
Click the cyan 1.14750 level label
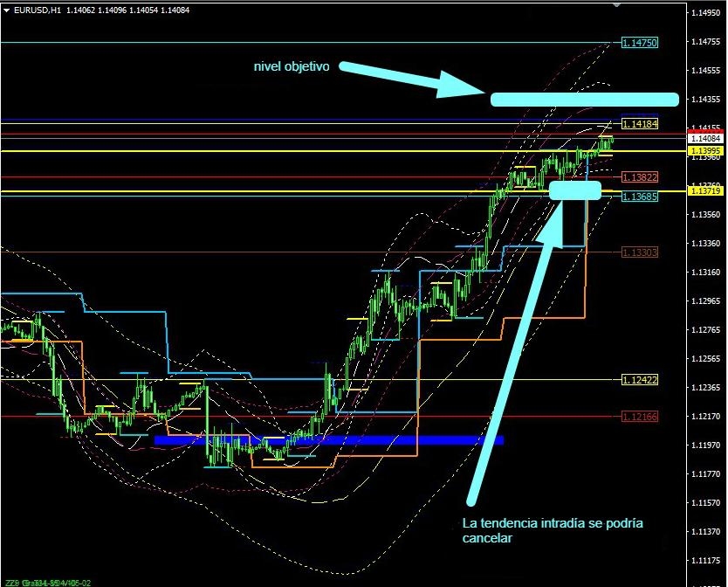(x=640, y=43)
